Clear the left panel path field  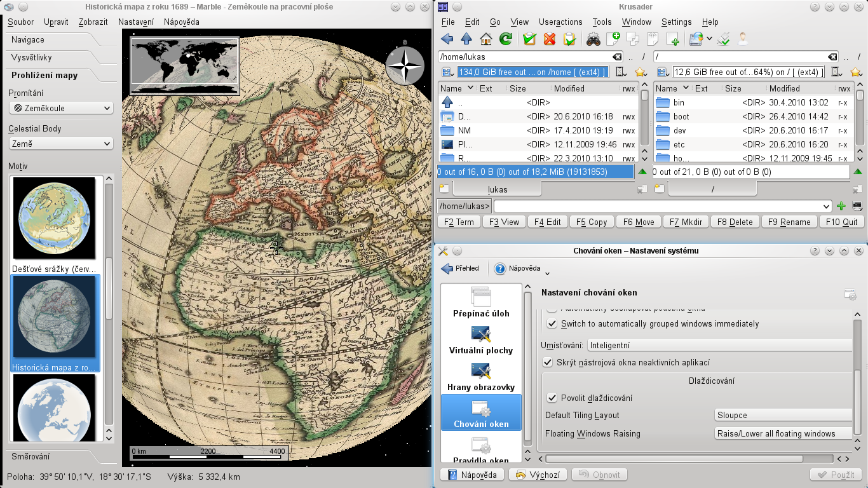616,57
